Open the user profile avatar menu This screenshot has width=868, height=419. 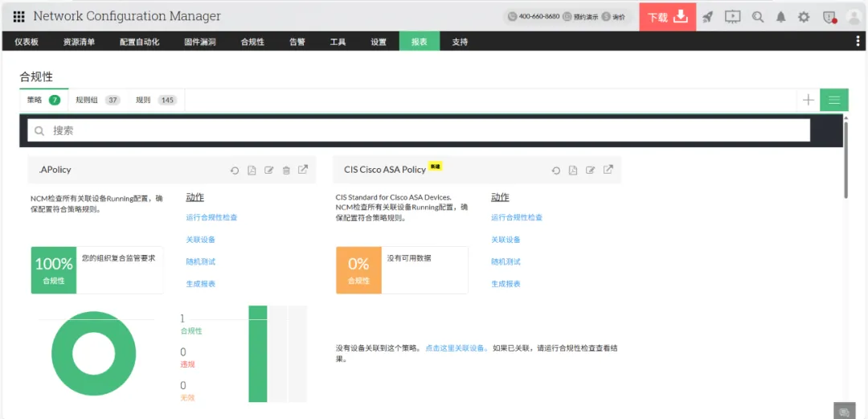pyautogui.click(x=854, y=17)
